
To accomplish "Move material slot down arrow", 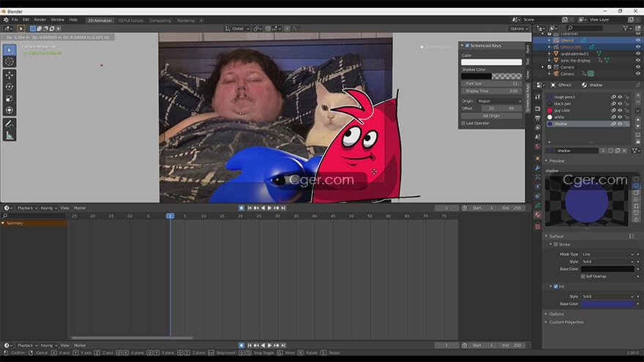I will [x=638, y=126].
